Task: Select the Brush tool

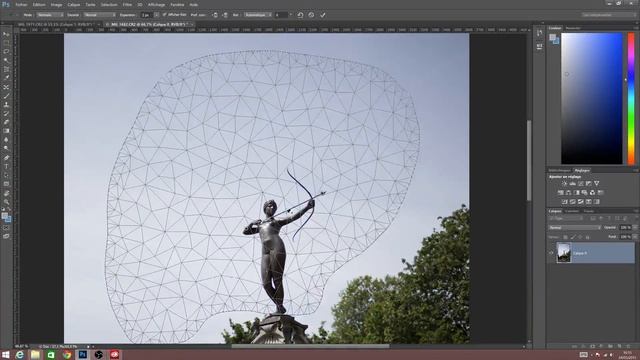Action: [6, 96]
